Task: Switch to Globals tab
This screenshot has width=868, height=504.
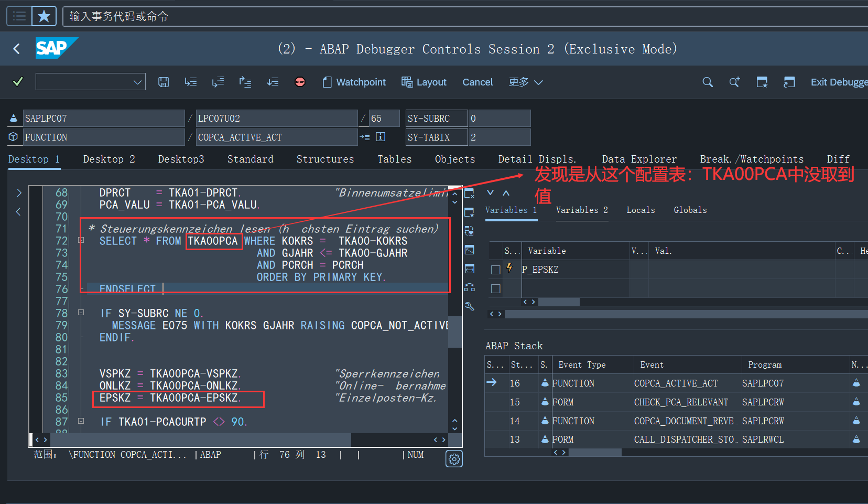Action: [x=690, y=210]
